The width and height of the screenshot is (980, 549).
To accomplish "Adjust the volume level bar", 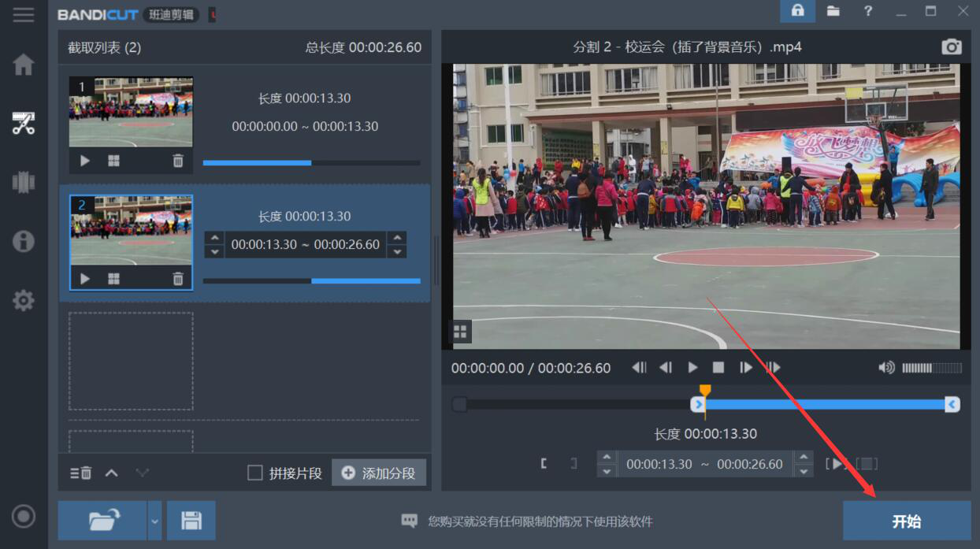I will (932, 368).
